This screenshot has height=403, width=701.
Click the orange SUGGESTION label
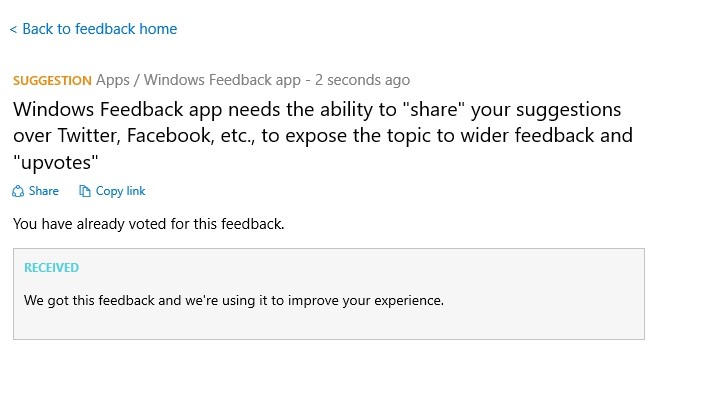coord(52,80)
